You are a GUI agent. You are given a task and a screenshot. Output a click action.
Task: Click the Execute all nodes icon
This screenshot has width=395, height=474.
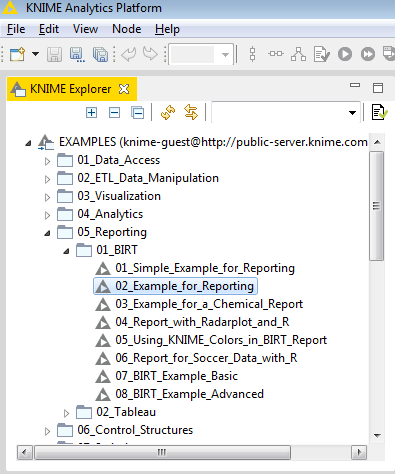pos(368,54)
